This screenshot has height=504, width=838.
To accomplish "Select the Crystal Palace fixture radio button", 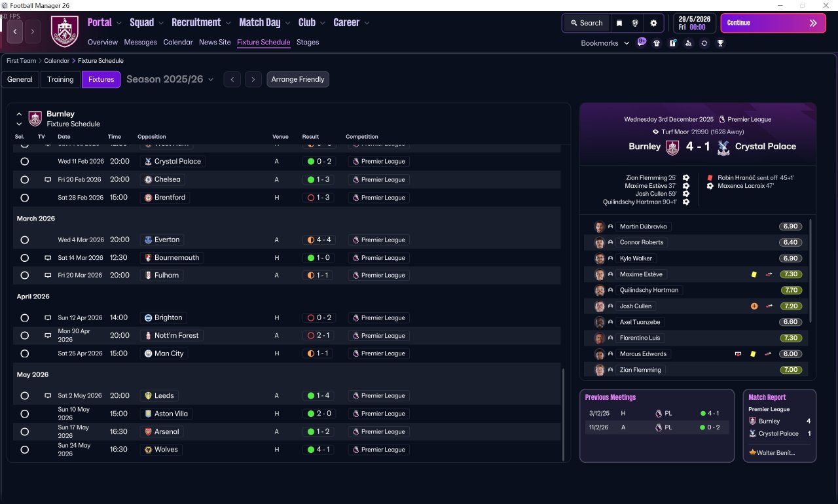I will click(25, 161).
